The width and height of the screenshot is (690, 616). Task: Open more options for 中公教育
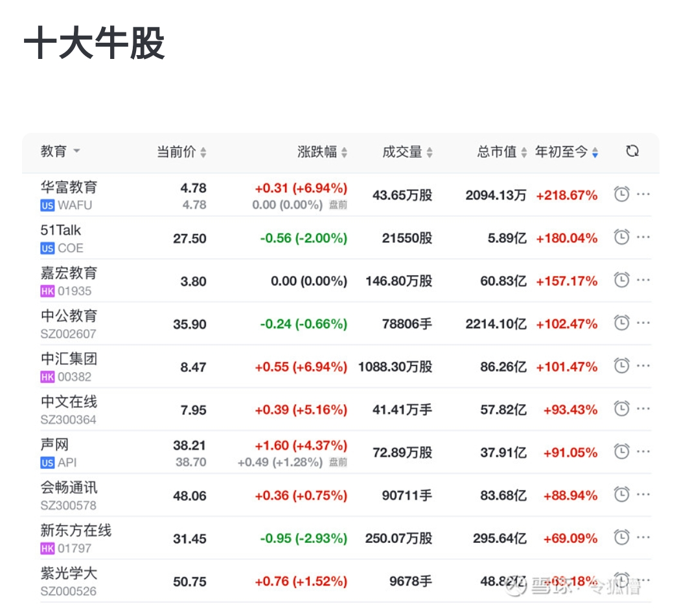[x=643, y=323]
